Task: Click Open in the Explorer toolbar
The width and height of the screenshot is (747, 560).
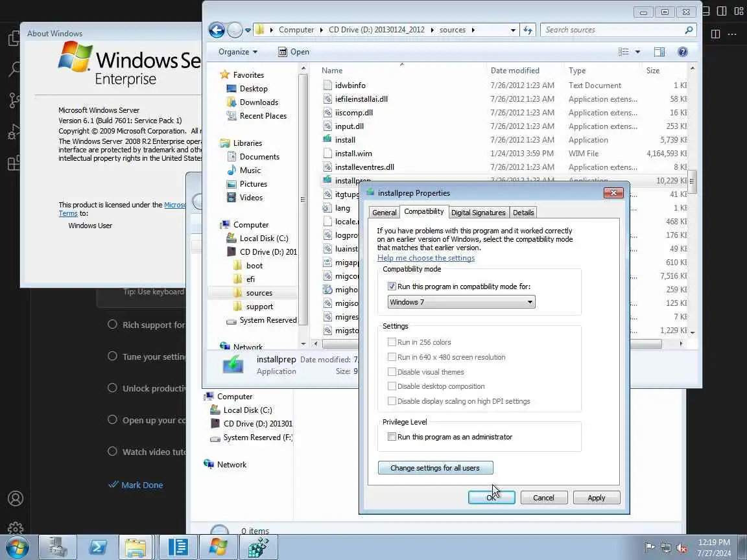Action: coord(294,52)
